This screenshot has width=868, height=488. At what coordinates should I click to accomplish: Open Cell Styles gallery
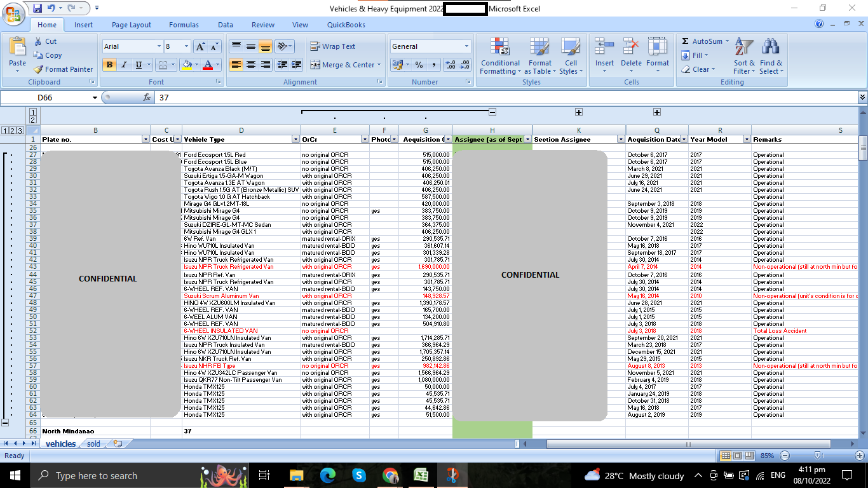coord(571,56)
